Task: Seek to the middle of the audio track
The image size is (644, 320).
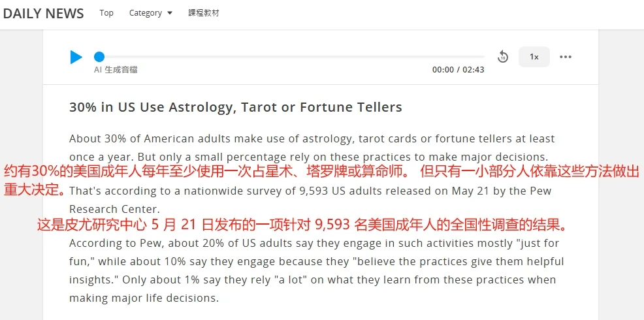Action: pyautogui.click(x=292, y=57)
